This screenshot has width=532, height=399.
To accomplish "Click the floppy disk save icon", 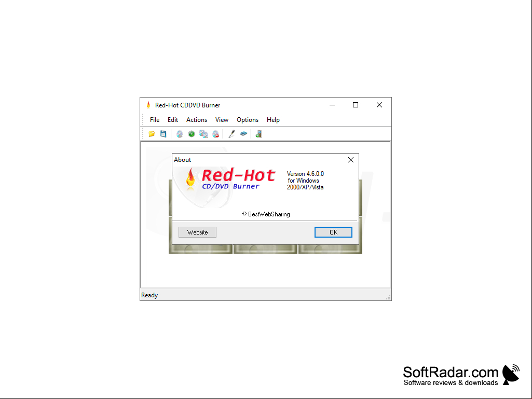I will pos(163,134).
